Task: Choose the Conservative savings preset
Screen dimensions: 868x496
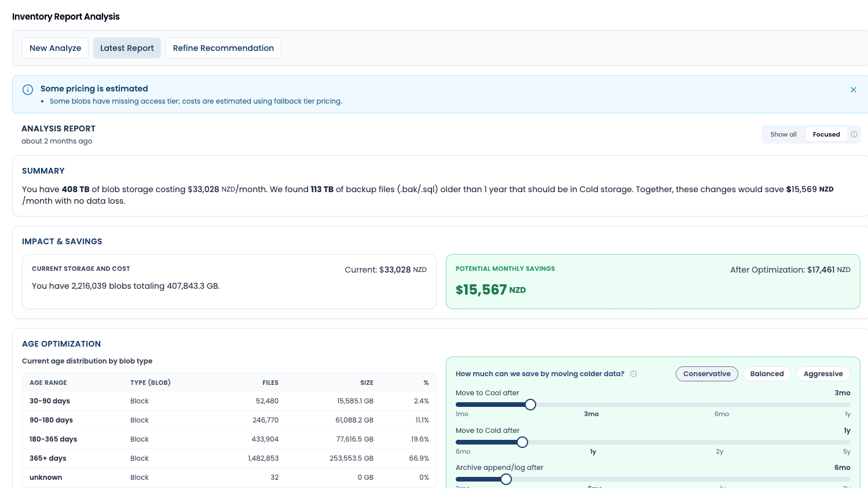Action: coord(706,374)
